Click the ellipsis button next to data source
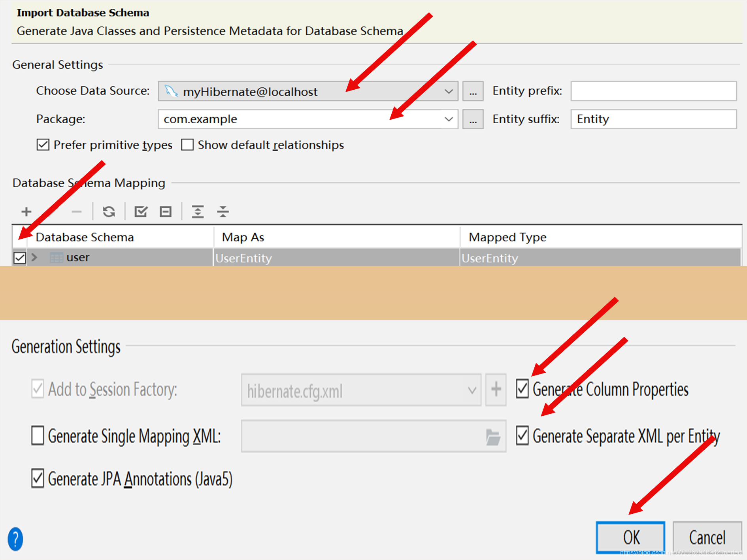Image resolution: width=747 pixels, height=560 pixels. [473, 91]
